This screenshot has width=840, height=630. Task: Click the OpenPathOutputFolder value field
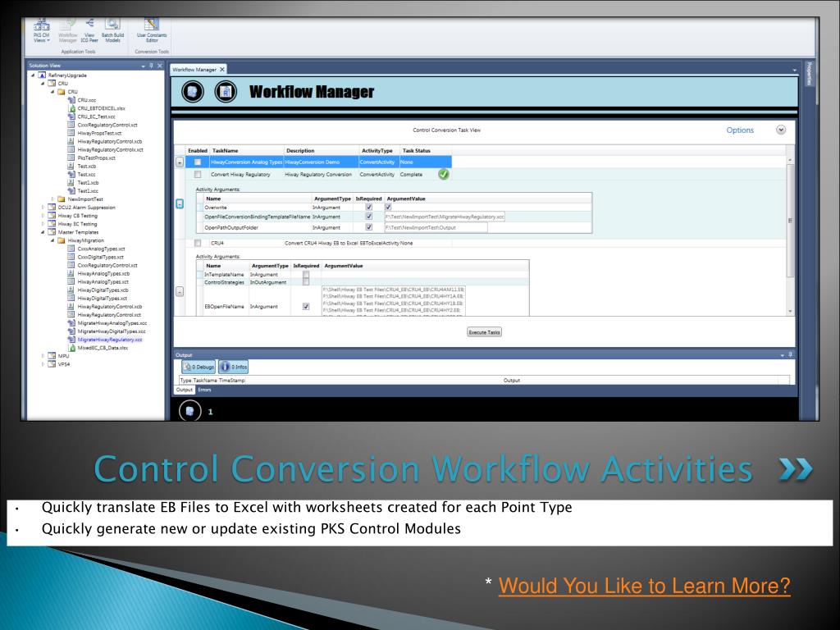click(x=436, y=227)
